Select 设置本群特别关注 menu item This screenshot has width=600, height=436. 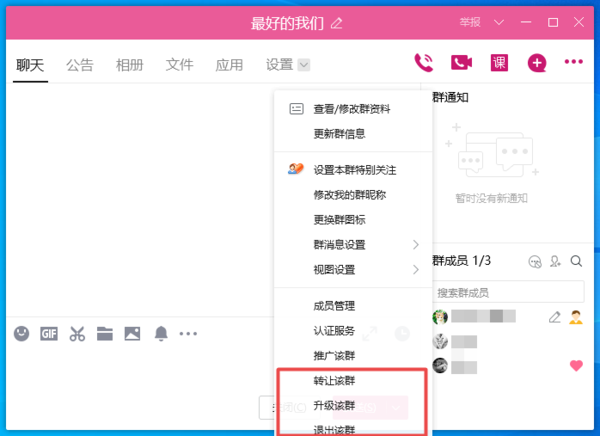point(353,170)
